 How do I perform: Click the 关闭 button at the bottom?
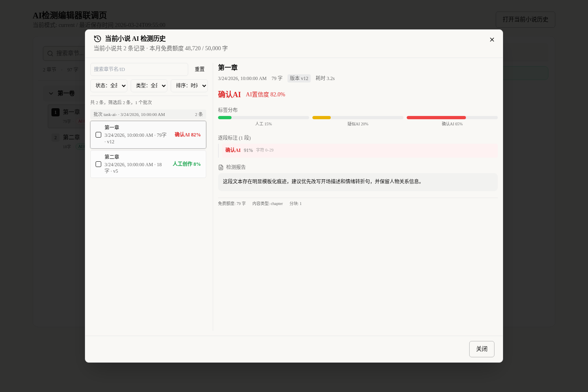tap(482, 349)
